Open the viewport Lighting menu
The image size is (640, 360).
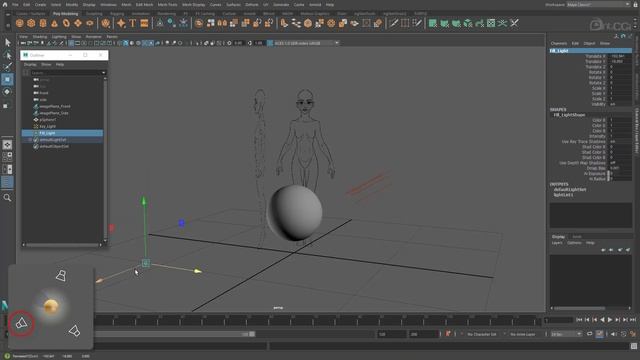pyautogui.click(x=59, y=36)
